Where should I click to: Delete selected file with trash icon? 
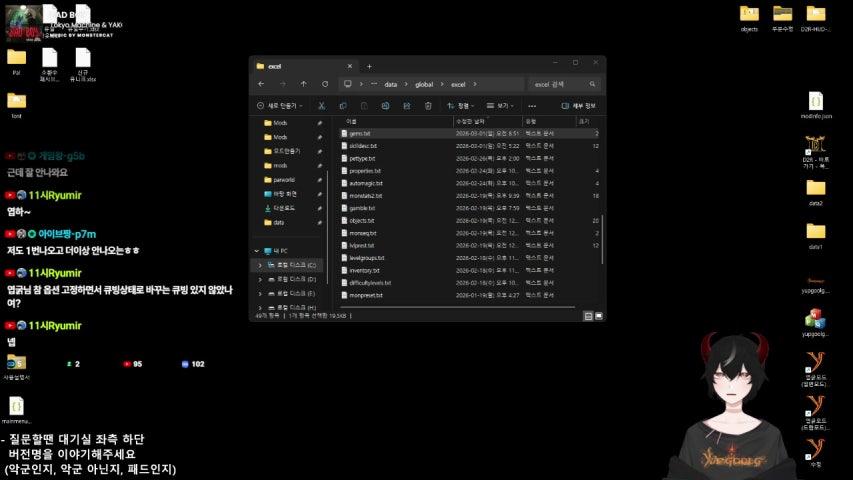tap(428, 106)
